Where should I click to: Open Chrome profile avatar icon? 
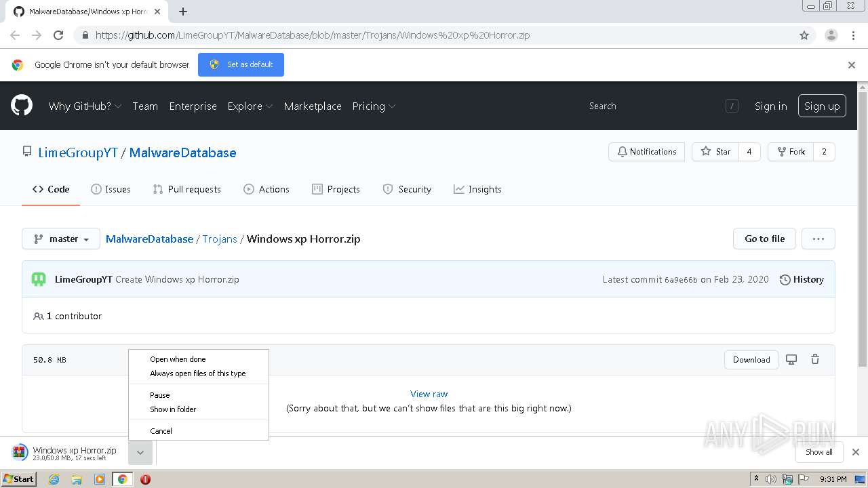click(831, 35)
